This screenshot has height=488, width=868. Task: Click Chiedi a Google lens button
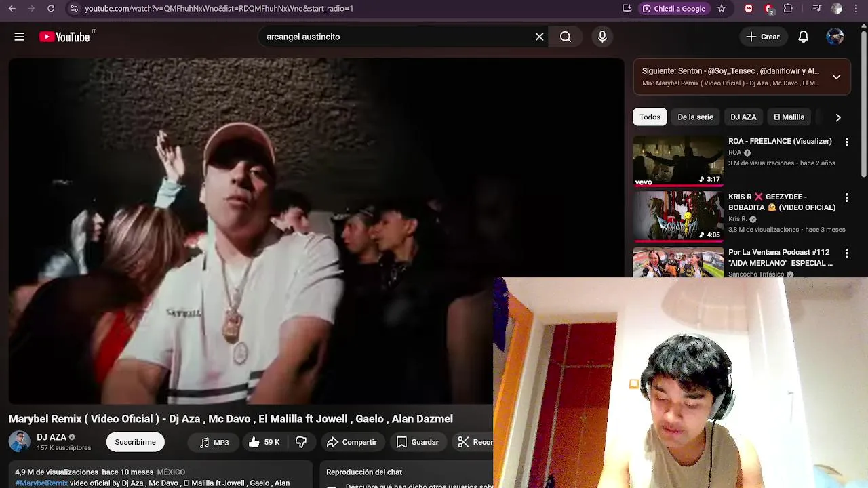coord(675,9)
